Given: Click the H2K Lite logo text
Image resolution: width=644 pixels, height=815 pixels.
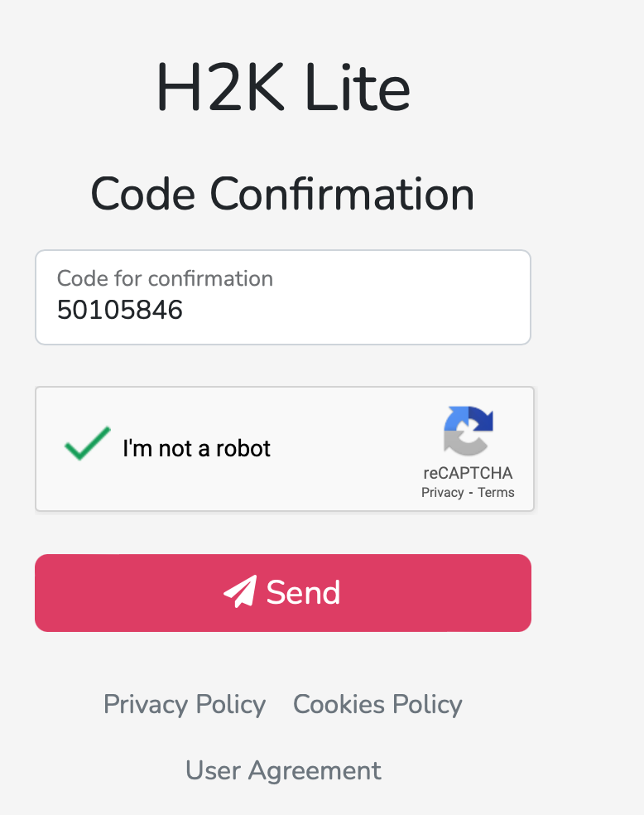Looking at the screenshot, I should coord(282,87).
